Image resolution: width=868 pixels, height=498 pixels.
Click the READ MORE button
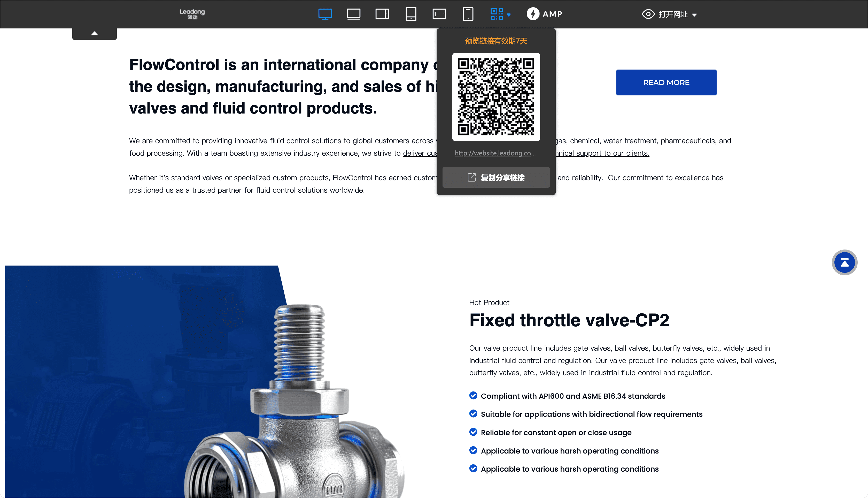pos(666,82)
